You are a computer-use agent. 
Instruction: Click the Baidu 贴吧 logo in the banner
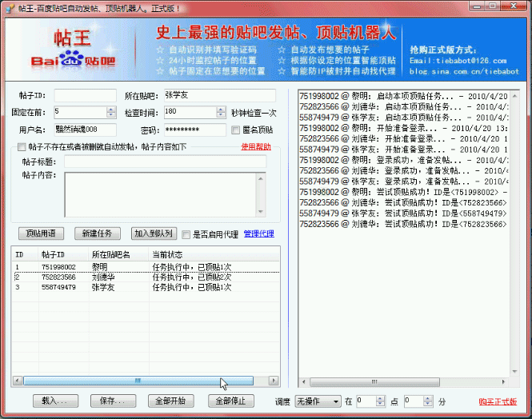(x=73, y=60)
